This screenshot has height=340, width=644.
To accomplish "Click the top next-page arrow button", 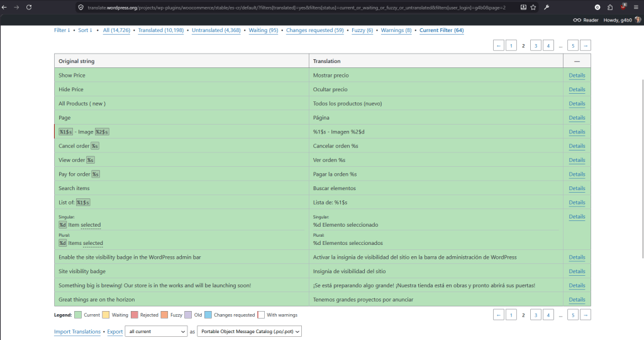I will coord(586,45).
